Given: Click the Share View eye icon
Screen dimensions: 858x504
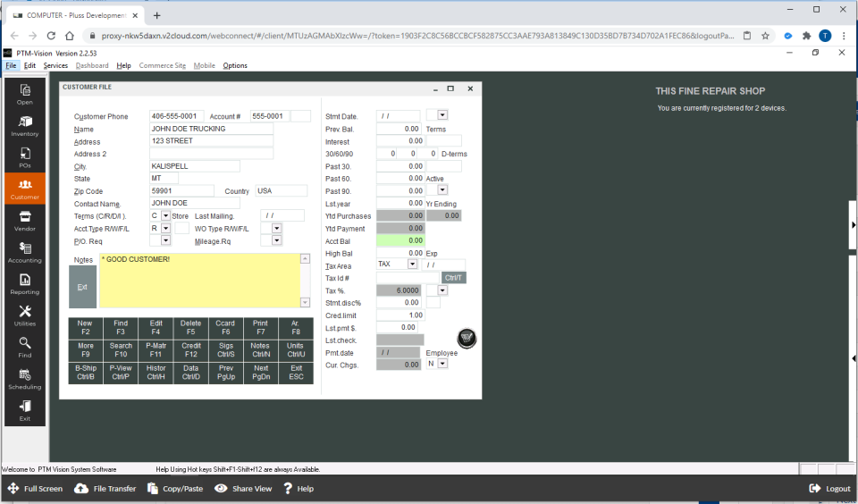Looking at the screenshot, I should (221, 488).
